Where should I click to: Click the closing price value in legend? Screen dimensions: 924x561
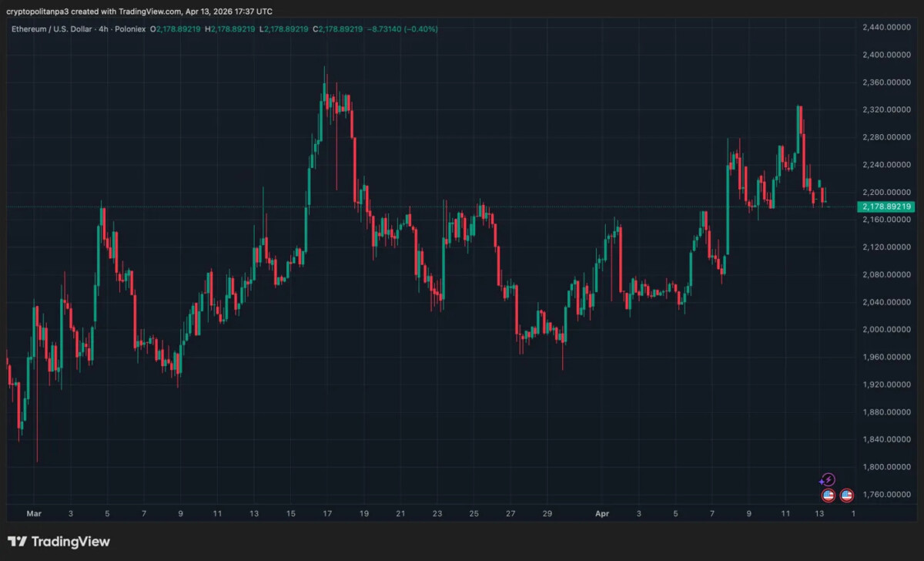351,29
